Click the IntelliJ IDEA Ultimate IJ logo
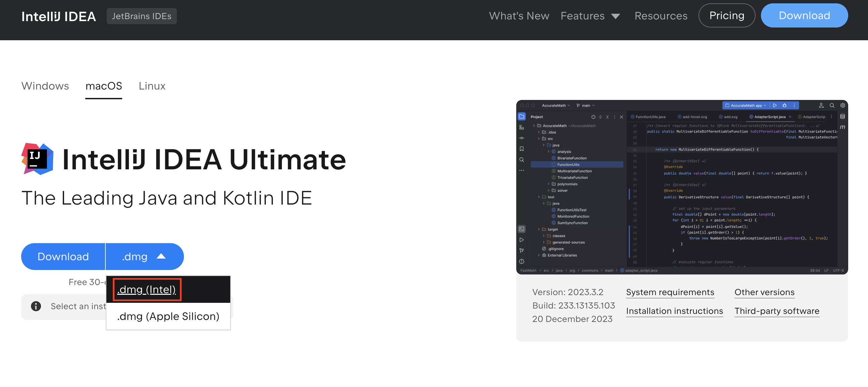 37,159
